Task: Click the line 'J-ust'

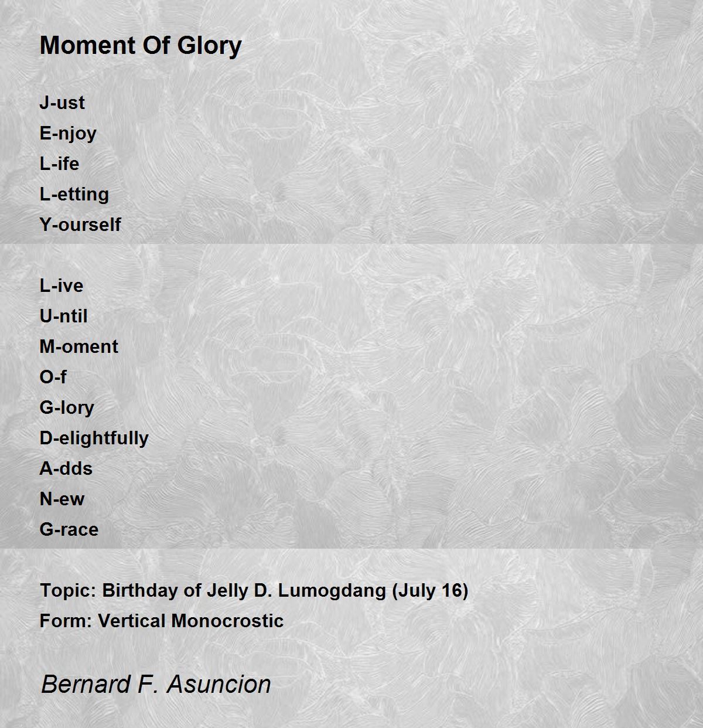Action: [62, 103]
